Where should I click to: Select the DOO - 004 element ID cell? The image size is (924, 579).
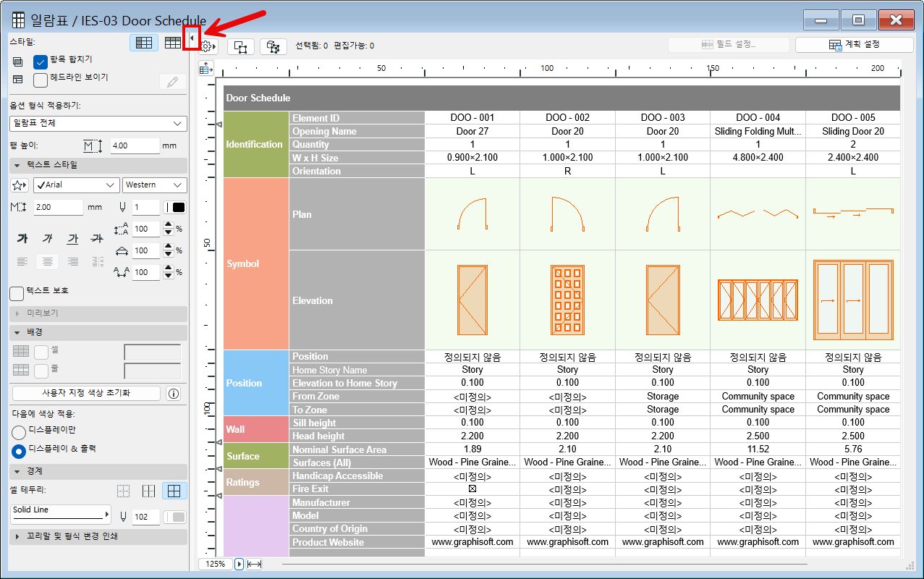(x=758, y=118)
